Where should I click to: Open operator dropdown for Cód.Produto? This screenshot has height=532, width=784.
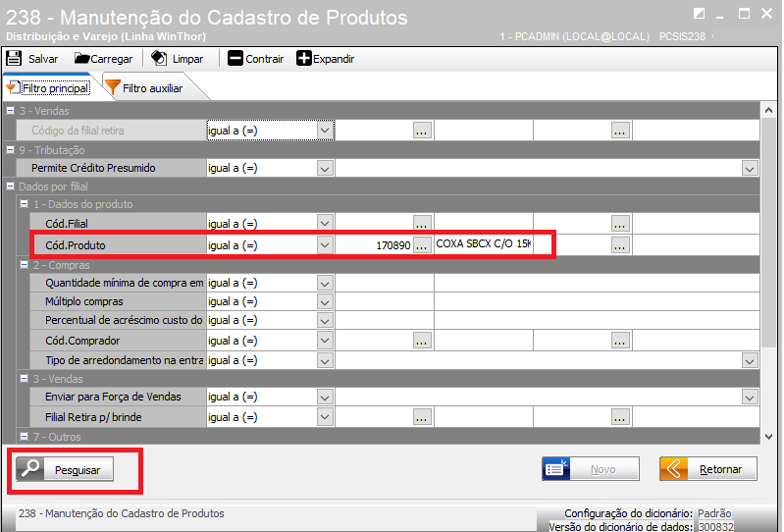pyautogui.click(x=325, y=245)
